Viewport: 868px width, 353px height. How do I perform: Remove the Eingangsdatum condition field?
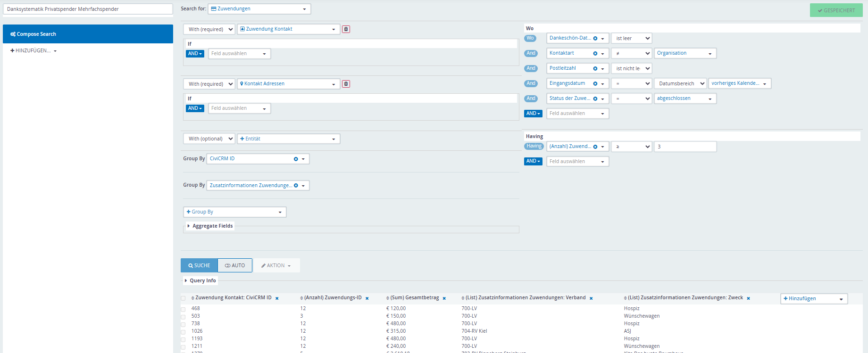click(x=595, y=83)
